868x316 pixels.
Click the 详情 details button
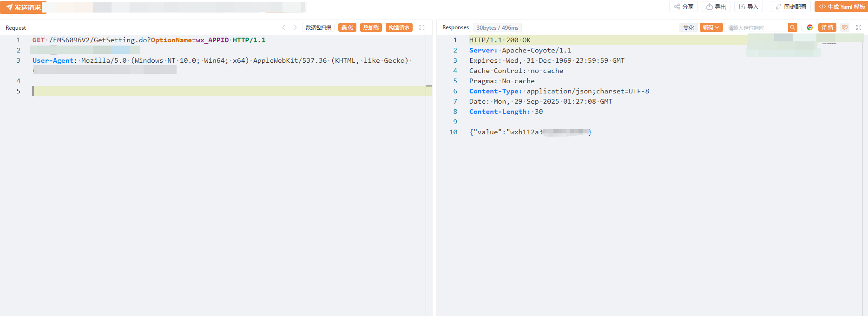coord(827,27)
